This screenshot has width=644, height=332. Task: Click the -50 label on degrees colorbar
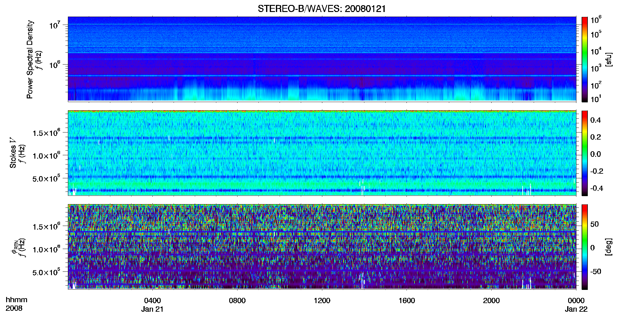596,271
